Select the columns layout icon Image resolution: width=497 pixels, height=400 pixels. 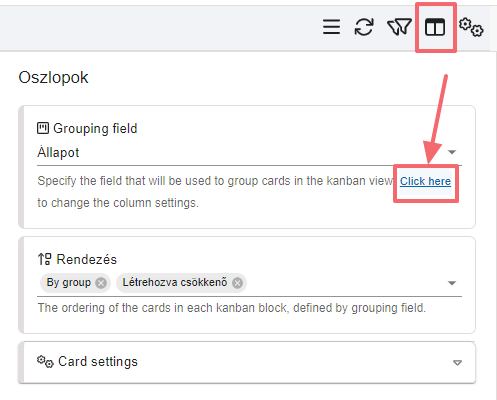(435, 27)
